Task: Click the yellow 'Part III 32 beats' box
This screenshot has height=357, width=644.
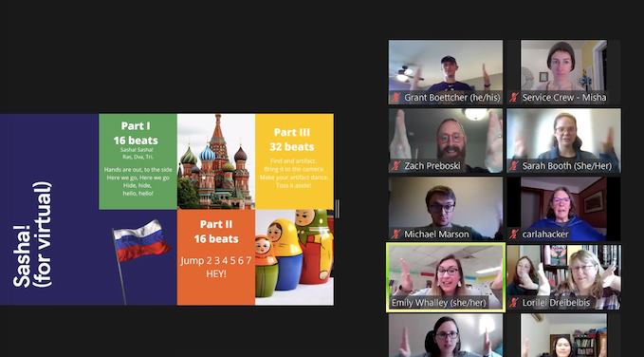Action: (294, 161)
